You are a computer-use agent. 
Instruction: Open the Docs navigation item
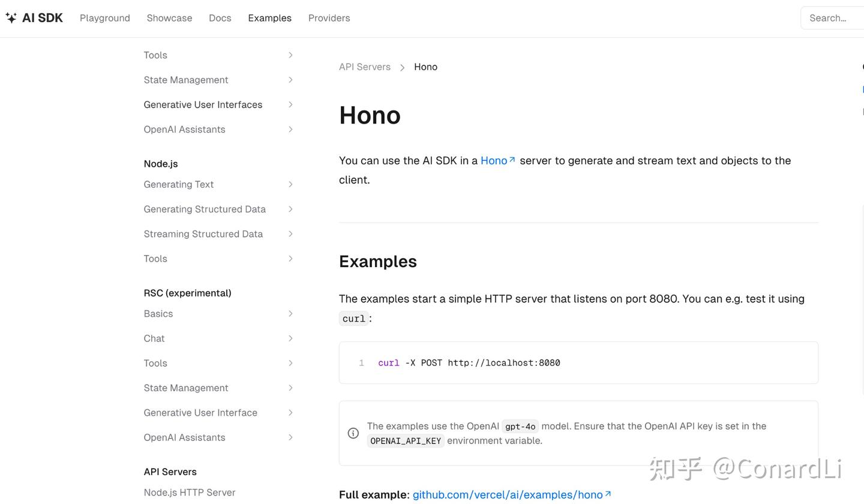click(x=220, y=17)
